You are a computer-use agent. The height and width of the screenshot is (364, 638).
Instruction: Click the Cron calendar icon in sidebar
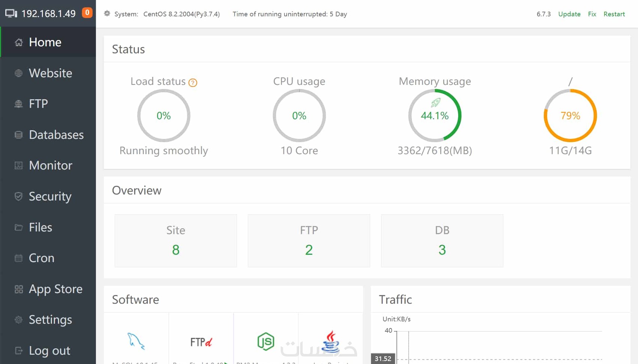pos(18,258)
